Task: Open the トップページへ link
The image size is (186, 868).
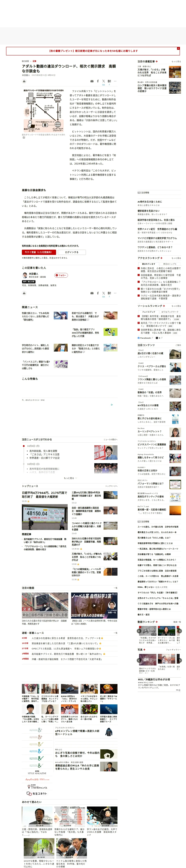Action: point(111,486)
